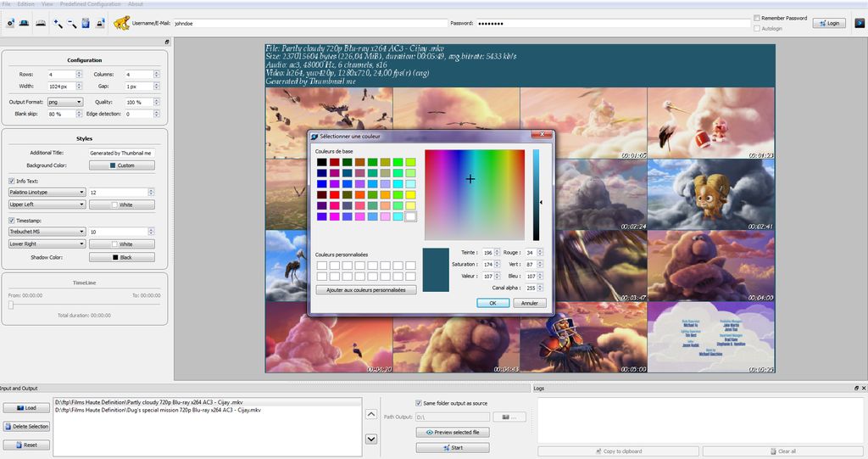868x459 pixels.
Task: Open the File menu
Action: point(7,4)
